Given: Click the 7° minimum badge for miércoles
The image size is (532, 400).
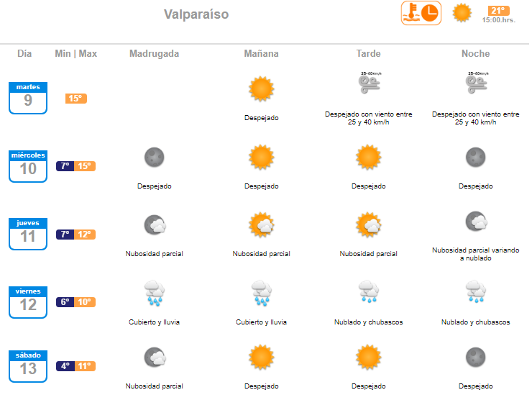Looking at the screenshot, I should click(x=65, y=166).
